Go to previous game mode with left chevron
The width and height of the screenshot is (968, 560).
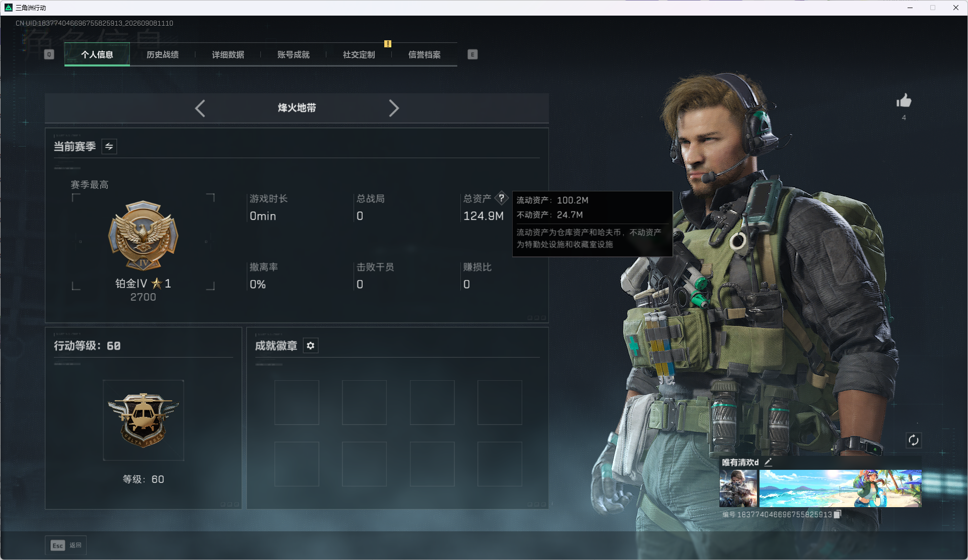click(x=200, y=108)
